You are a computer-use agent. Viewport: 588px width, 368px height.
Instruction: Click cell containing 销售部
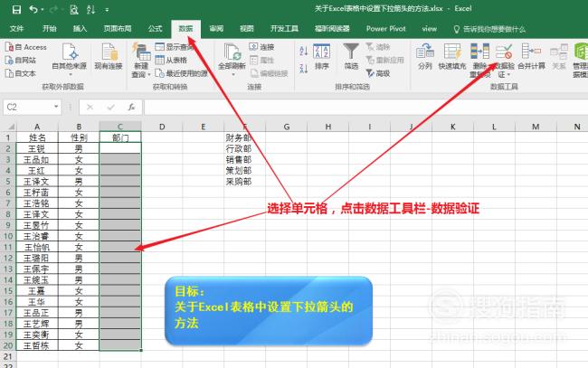244,160
